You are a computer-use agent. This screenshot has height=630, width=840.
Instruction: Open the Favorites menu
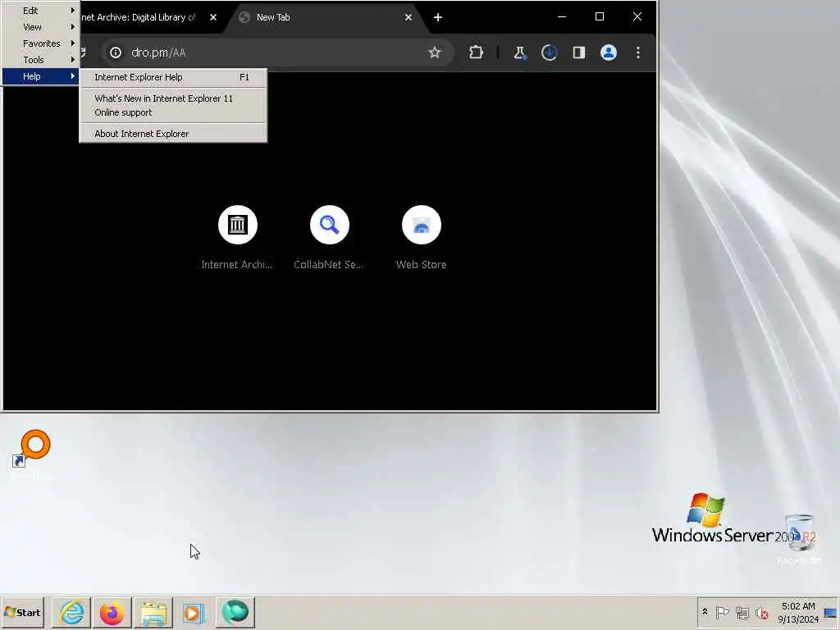[41, 43]
